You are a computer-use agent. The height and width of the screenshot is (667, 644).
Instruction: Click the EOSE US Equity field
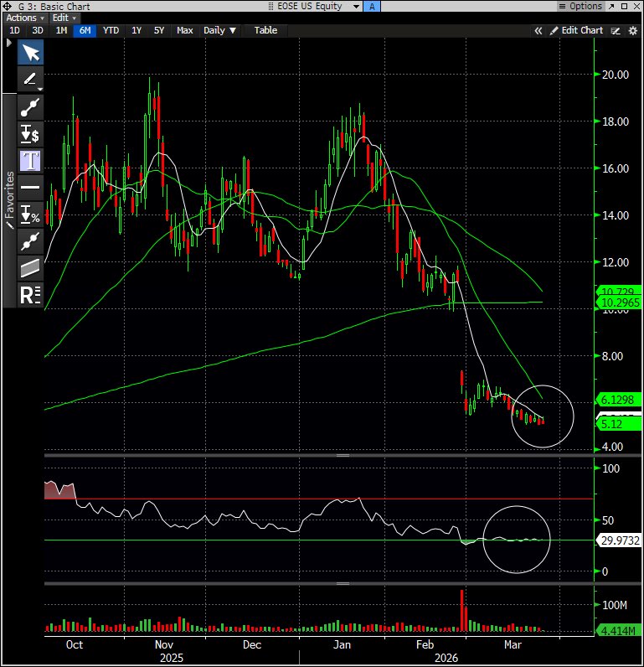pyautogui.click(x=310, y=6)
